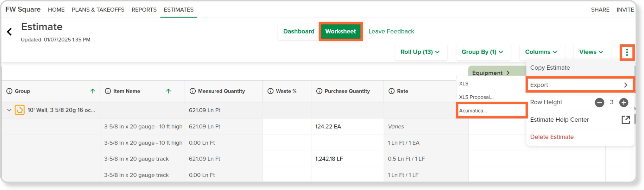This screenshot has height=190, width=644.
Task: Open the three-dot more options menu
Action: [627, 52]
